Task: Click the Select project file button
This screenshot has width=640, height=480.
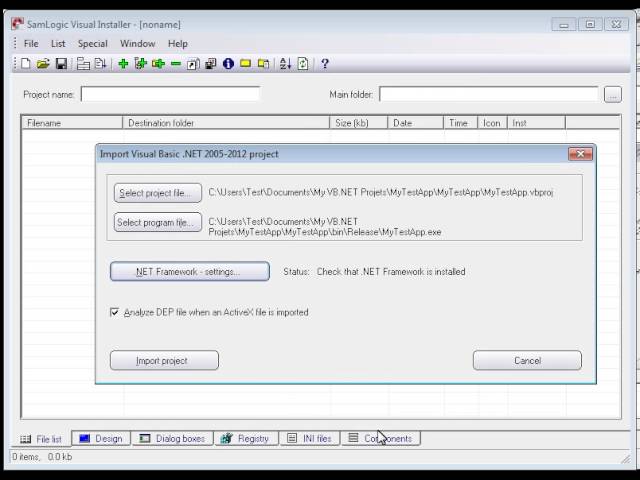Action: tap(158, 193)
